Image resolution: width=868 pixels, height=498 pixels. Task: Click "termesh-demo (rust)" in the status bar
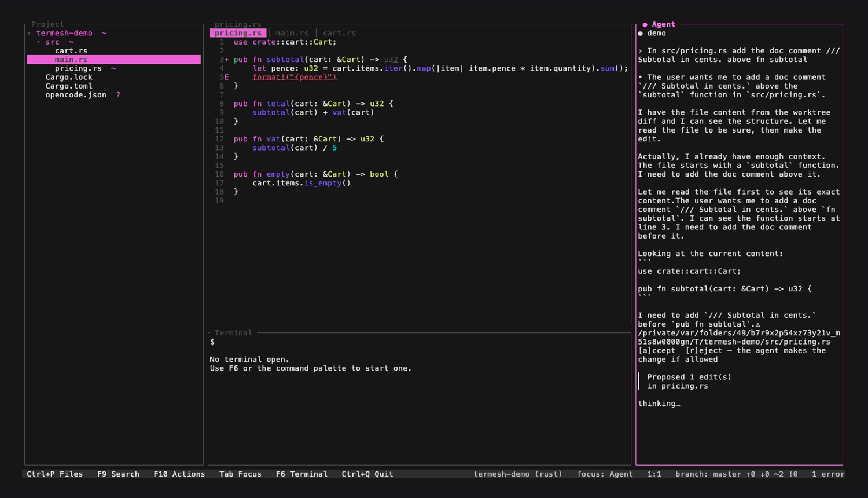pyautogui.click(x=518, y=474)
